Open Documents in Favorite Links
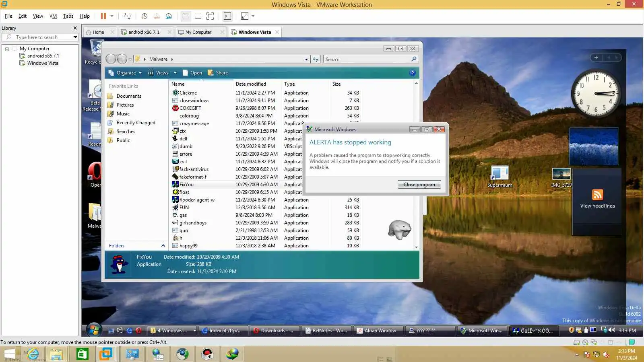644x362 pixels. pyautogui.click(x=129, y=96)
